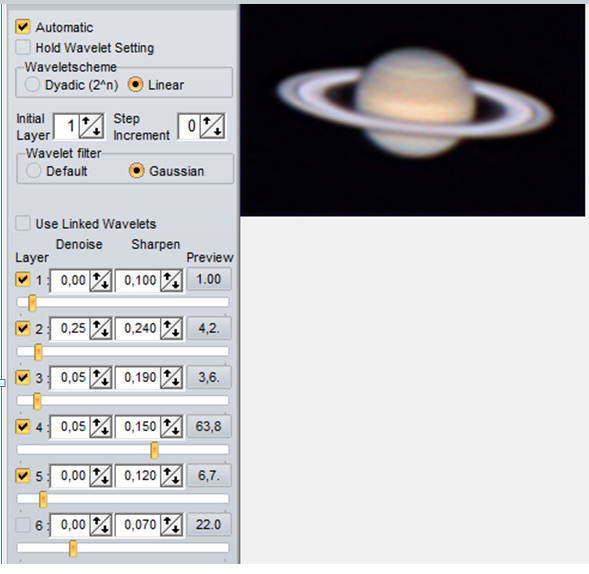Click layer 1 denoise stepper arrows
589x574 pixels.
[x=100, y=280]
